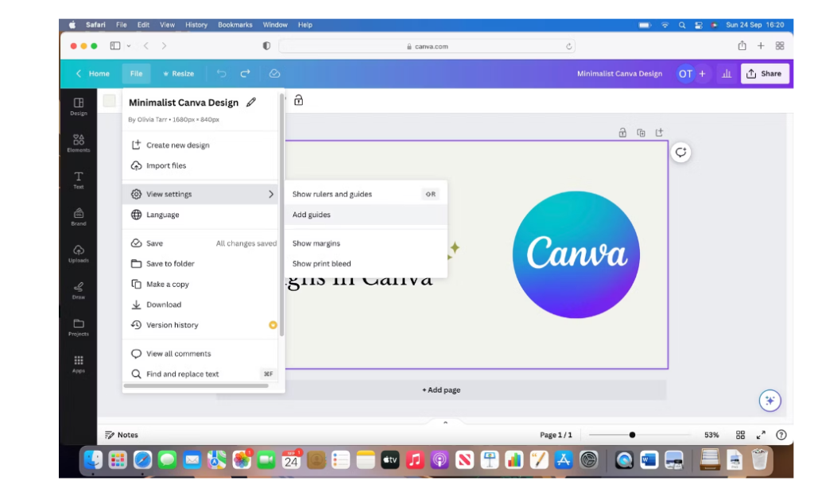Click the circular comment icon beside the canvas
This screenshot has width=814, height=504.
[x=680, y=152]
